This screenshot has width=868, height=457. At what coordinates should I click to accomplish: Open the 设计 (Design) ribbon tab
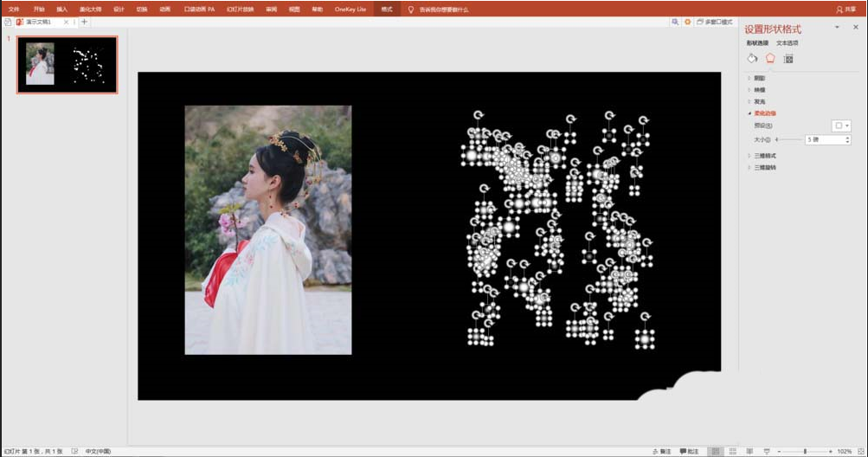pyautogui.click(x=119, y=10)
